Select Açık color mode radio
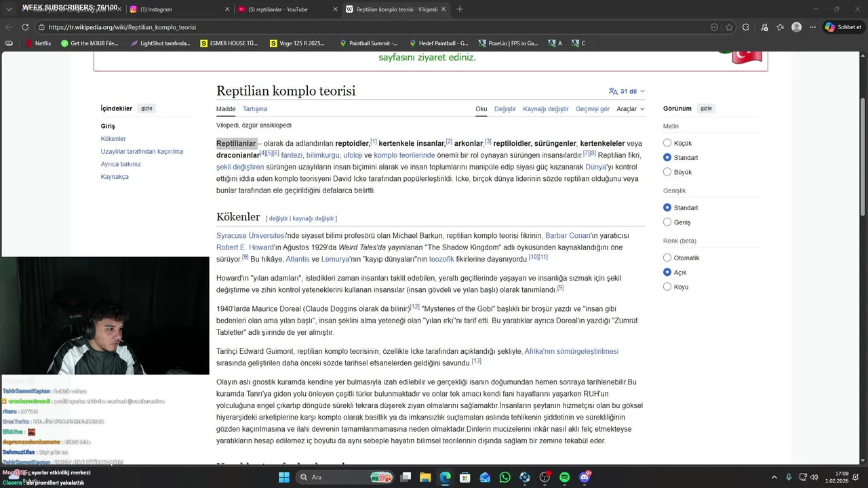Viewport: 868px width, 488px height. pos(667,272)
